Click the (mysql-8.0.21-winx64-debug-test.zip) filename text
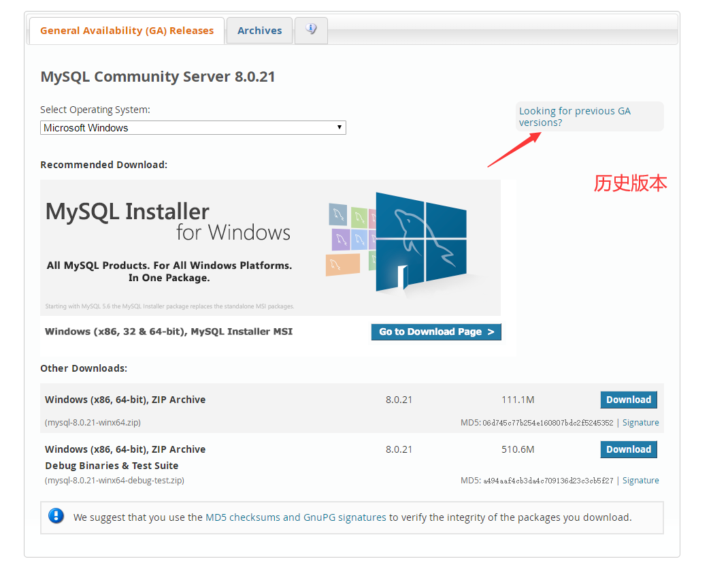Viewport: 728px width, 578px height. (115, 481)
